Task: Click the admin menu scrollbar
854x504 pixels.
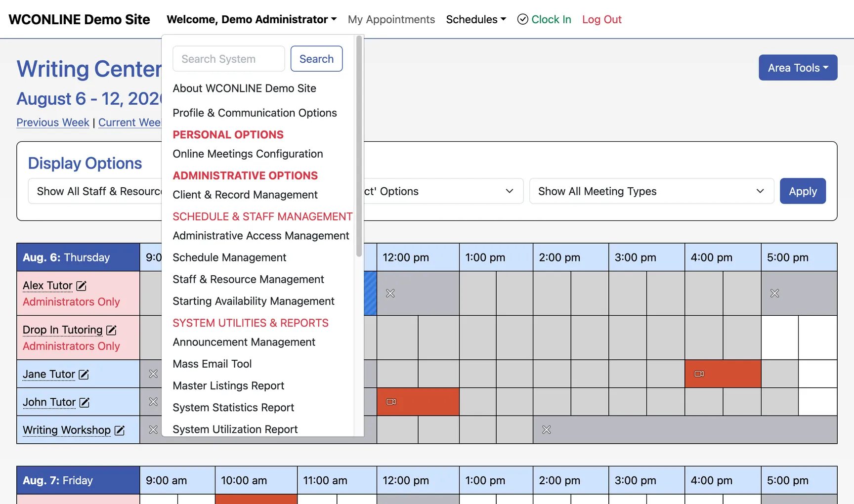Action: click(359, 146)
